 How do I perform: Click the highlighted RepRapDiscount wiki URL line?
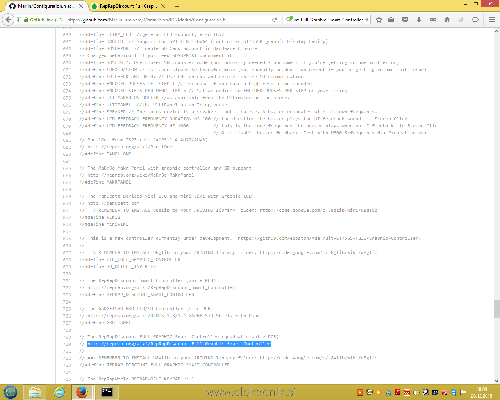179,344
